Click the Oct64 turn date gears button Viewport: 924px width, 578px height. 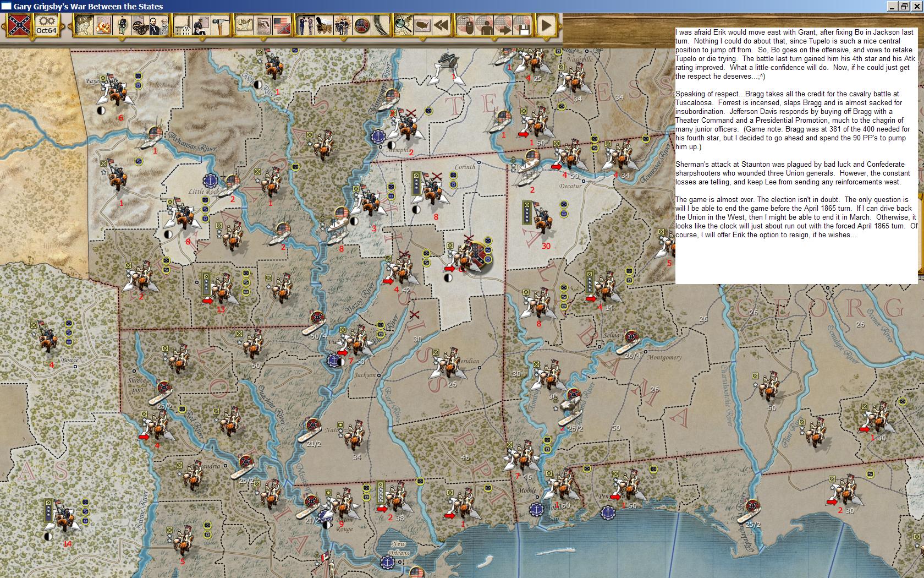[x=46, y=25]
